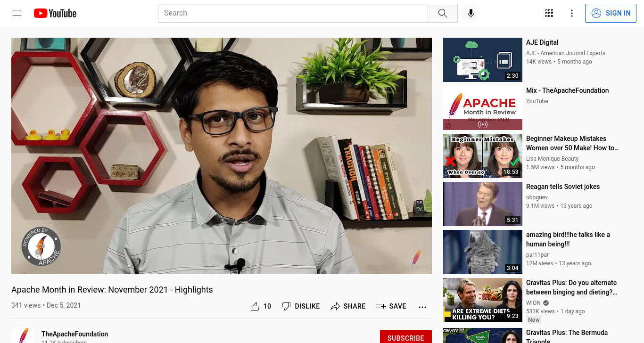Click oboguev channel name
The width and height of the screenshot is (644, 343).
[x=537, y=197]
